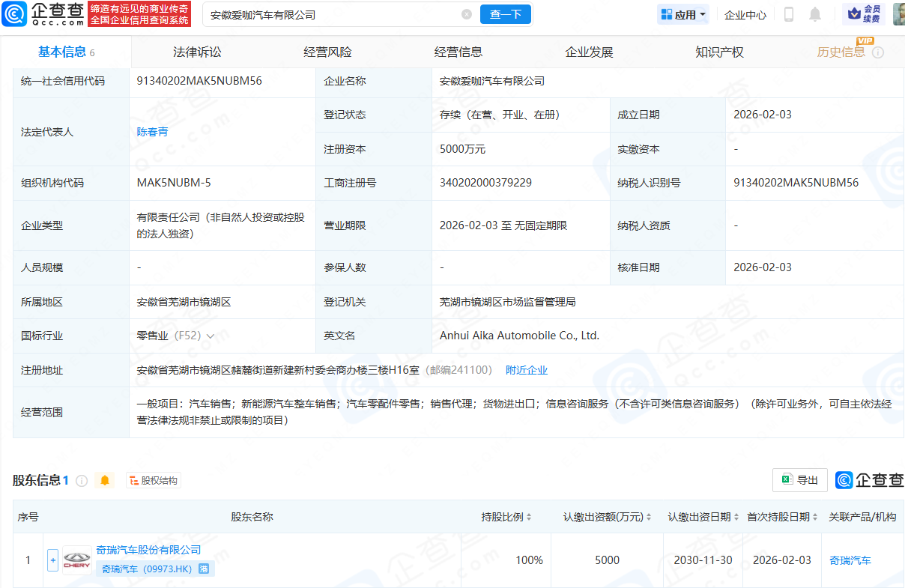The width and height of the screenshot is (905, 588).
Task: Expand the shareholder row with the + control
Action: click(x=52, y=560)
